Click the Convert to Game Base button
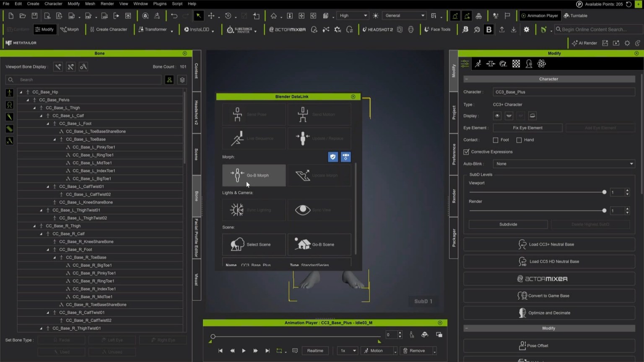 [549, 296]
